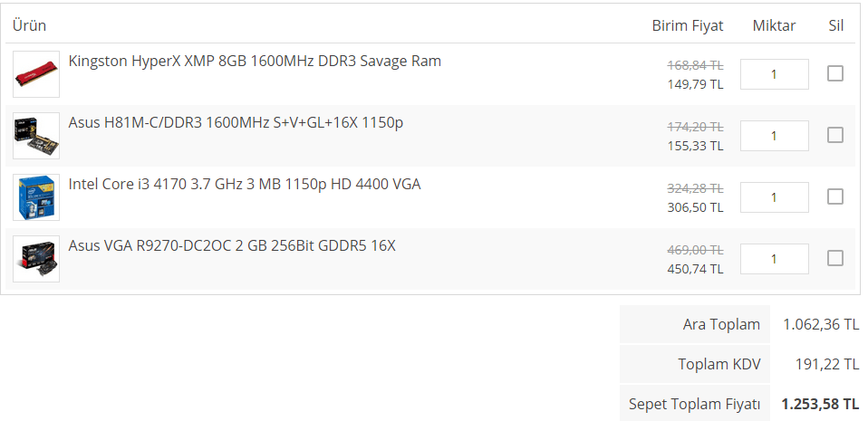Open the Kingston HyperX XMP 8GB product link
This screenshot has height=421, width=868.
pos(255,62)
